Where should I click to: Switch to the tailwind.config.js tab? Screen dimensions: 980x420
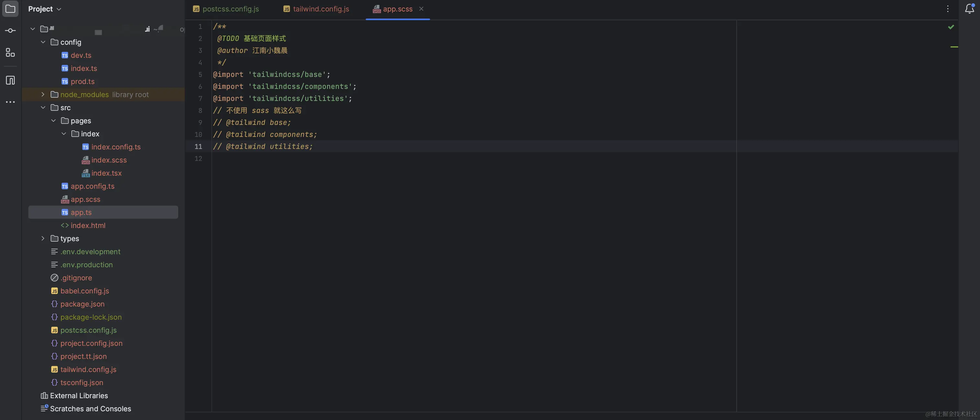click(x=321, y=9)
